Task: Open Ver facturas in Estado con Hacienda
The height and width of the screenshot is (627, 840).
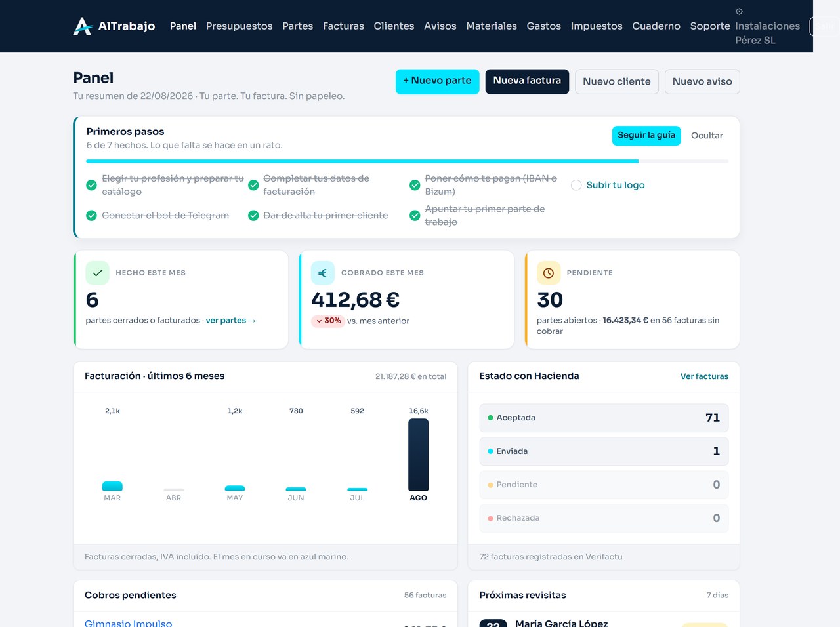Action: coord(704,376)
